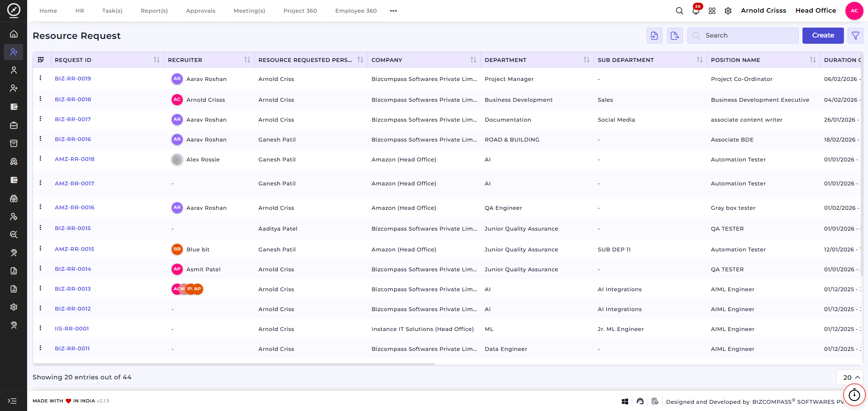Open the HR menu
Screen dimensions: 868x411
coord(80,11)
